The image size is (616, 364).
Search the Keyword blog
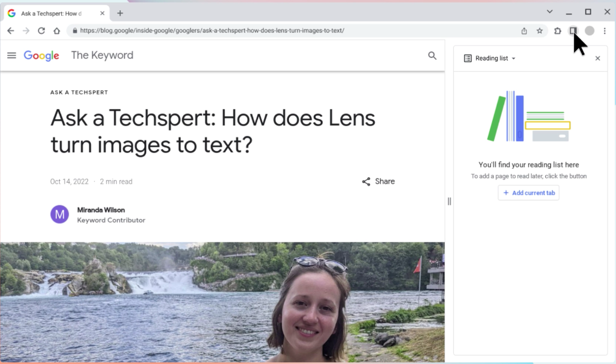pos(432,56)
